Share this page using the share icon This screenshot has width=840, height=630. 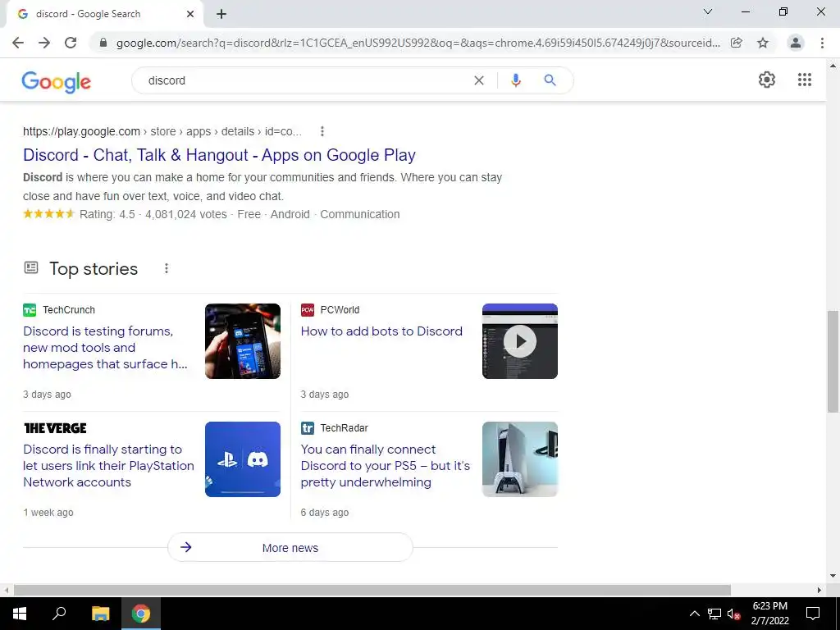click(737, 43)
